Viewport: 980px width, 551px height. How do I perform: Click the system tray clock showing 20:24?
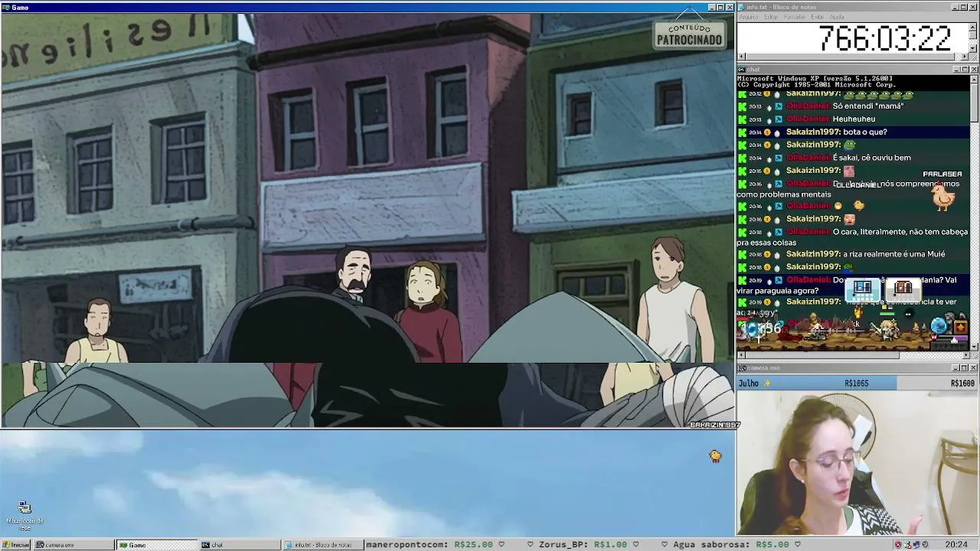point(955,545)
